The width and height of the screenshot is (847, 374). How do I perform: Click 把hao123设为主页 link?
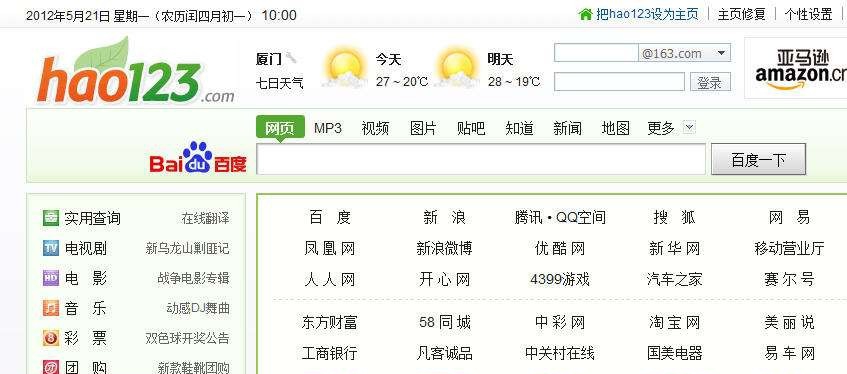[647, 15]
